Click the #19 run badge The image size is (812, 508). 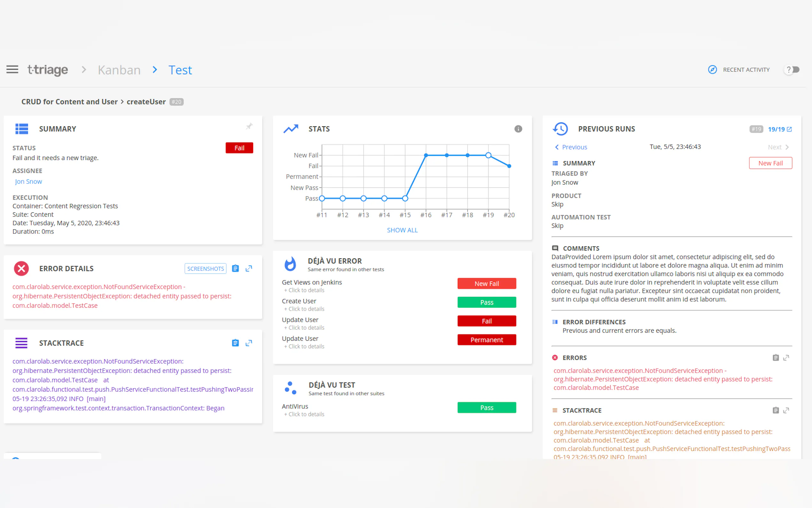coord(756,129)
